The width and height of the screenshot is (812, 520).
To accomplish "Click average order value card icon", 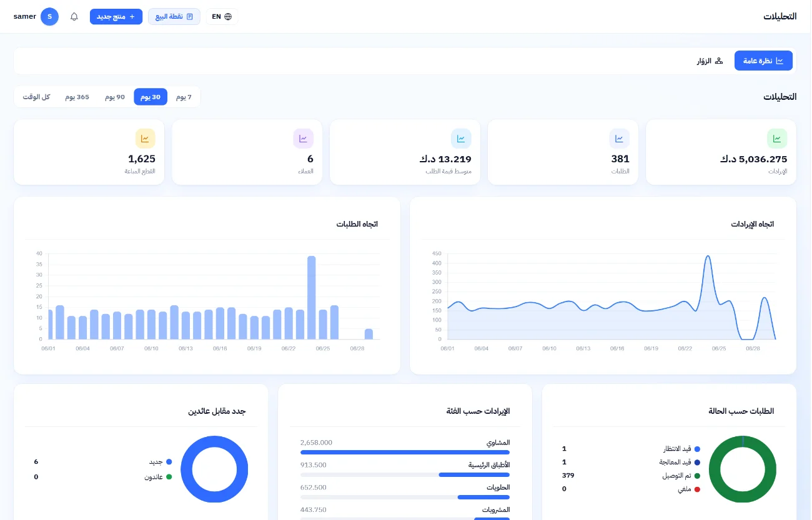I will 461,139.
